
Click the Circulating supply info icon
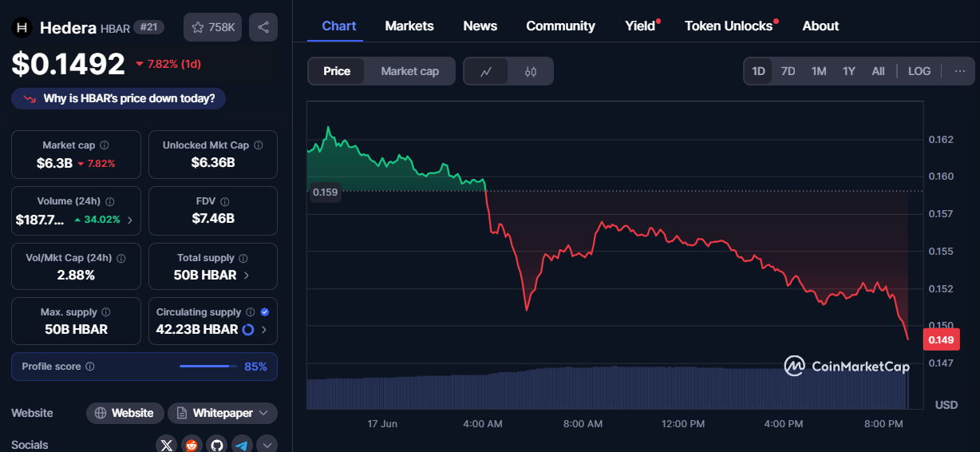point(251,312)
